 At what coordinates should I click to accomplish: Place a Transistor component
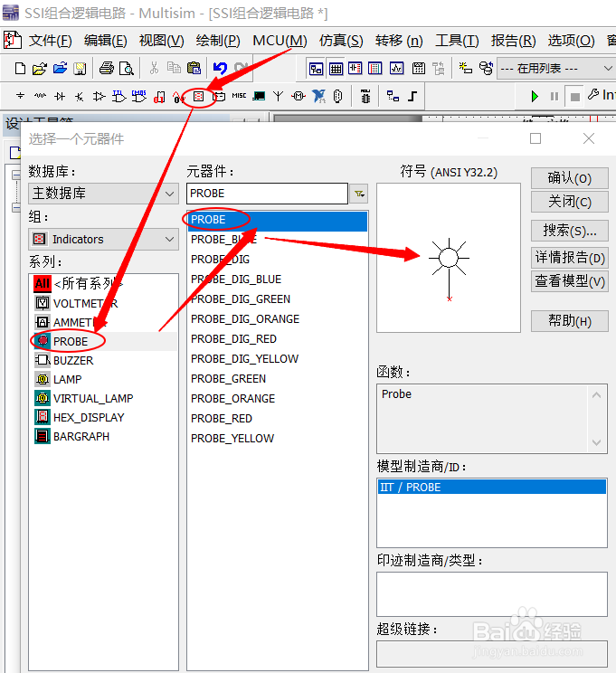click(x=79, y=96)
